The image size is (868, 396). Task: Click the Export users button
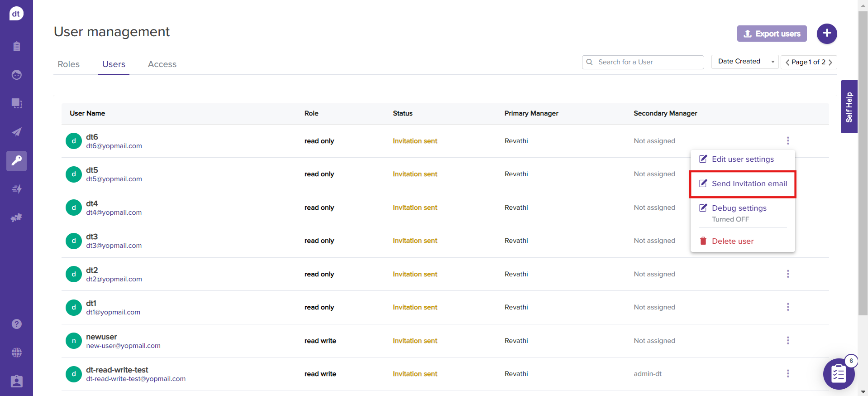point(772,34)
